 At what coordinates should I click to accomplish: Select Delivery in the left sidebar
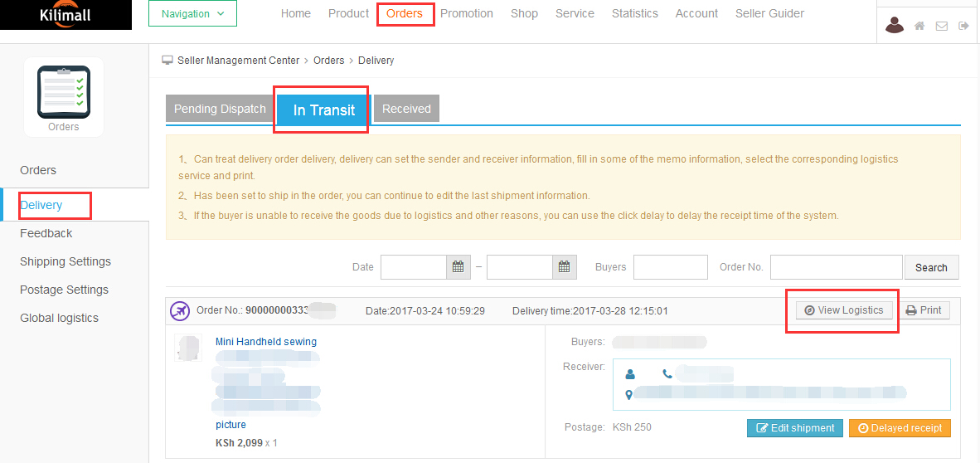point(41,205)
